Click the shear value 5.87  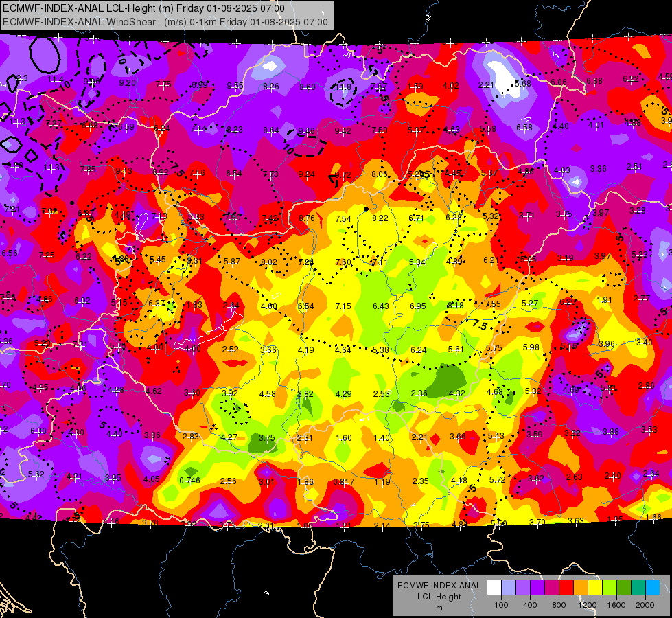click(x=232, y=261)
